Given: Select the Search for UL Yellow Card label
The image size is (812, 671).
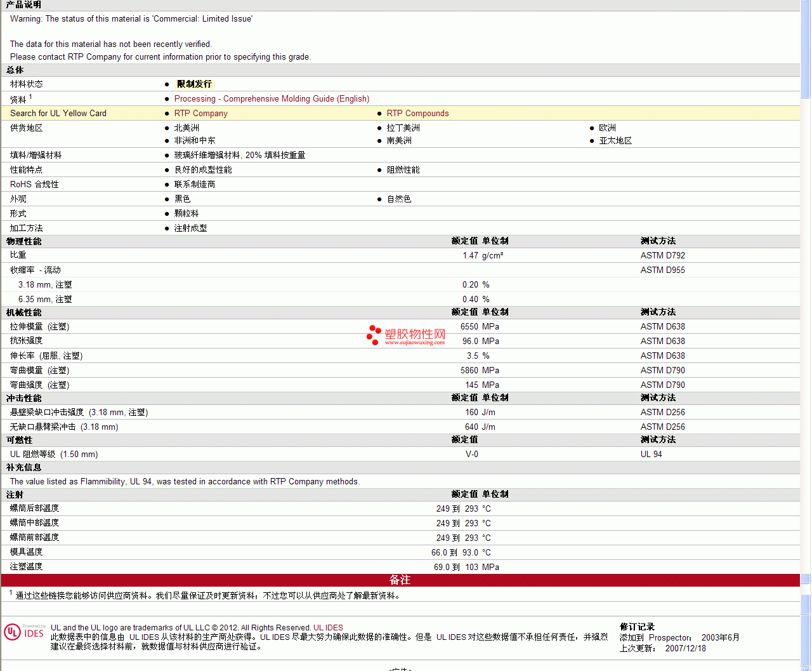Looking at the screenshot, I should click(58, 114).
